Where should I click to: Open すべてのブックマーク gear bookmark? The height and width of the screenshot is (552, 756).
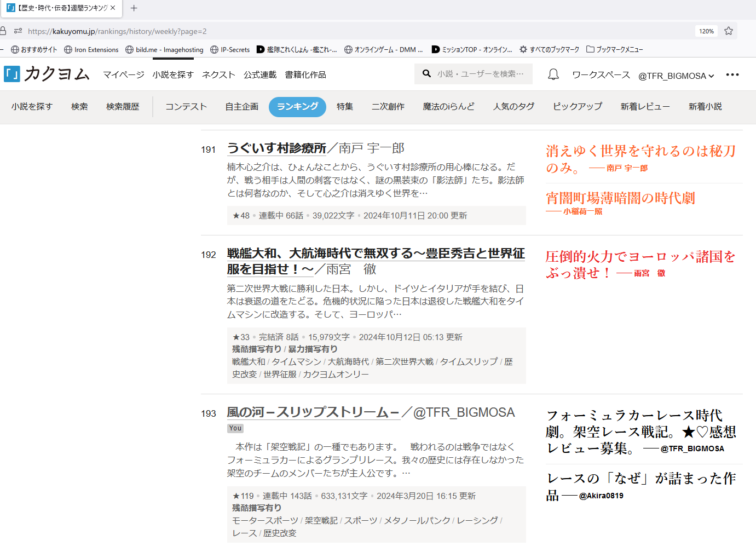tap(549, 49)
